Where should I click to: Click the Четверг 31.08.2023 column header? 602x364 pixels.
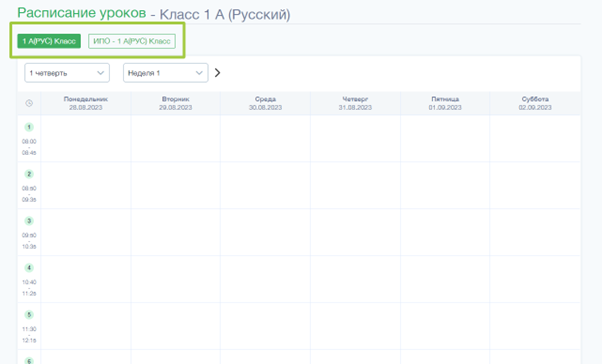pyautogui.click(x=355, y=103)
